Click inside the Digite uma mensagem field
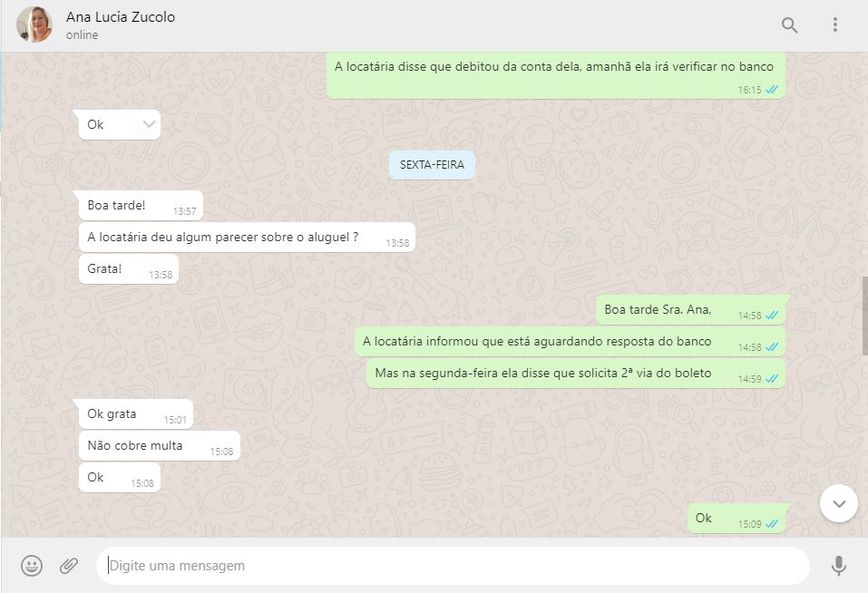 (453, 565)
